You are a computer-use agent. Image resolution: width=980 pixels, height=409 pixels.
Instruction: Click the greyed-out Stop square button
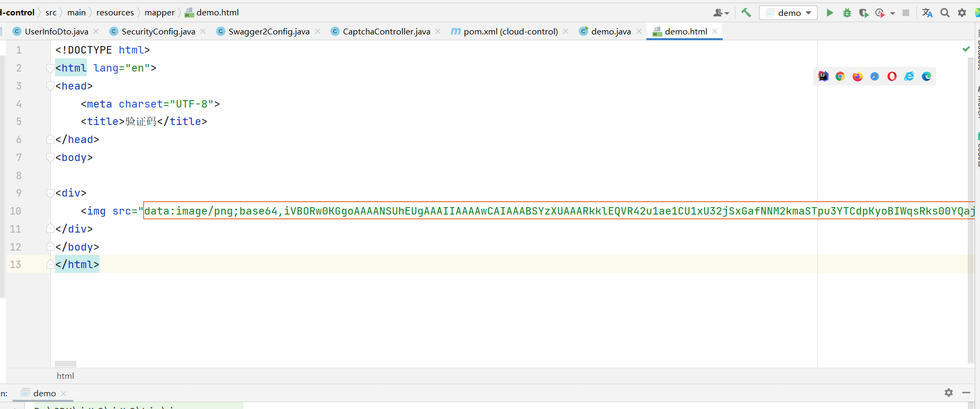point(906,13)
